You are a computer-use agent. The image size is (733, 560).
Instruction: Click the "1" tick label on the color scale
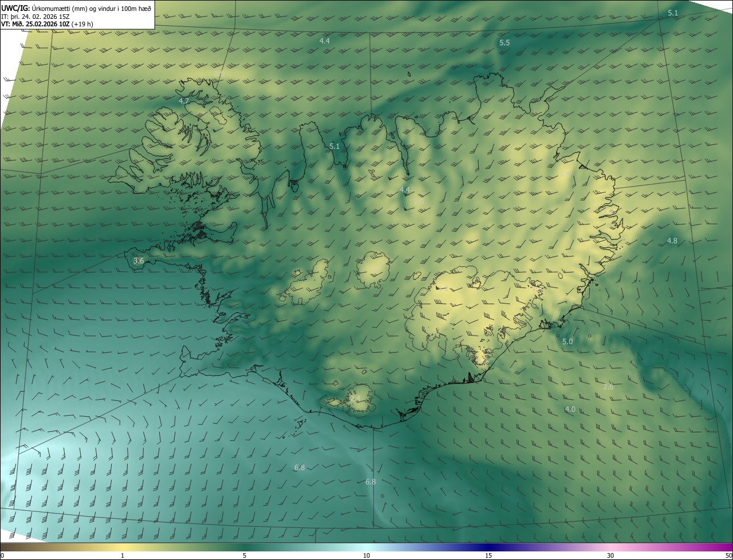click(x=123, y=556)
